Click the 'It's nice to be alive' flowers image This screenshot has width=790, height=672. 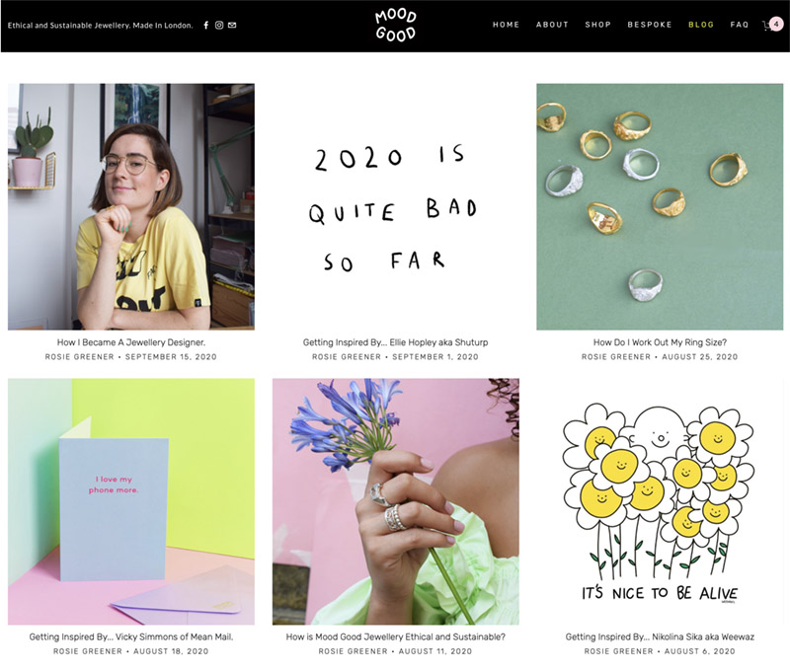(660, 502)
